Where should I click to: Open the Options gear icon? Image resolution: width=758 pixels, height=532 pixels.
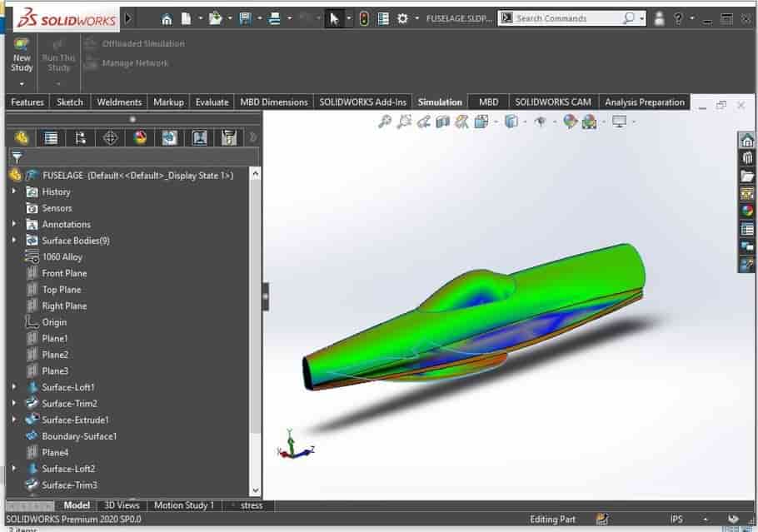402,17
